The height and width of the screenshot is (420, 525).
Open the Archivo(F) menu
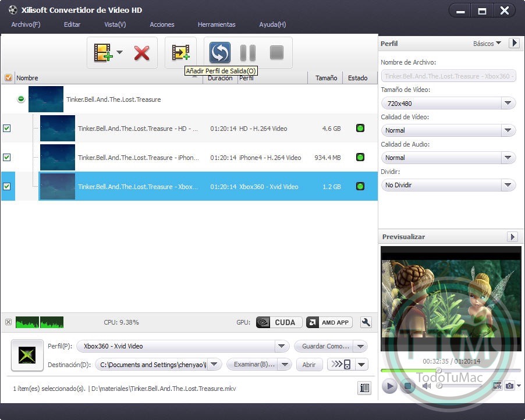[x=26, y=24]
